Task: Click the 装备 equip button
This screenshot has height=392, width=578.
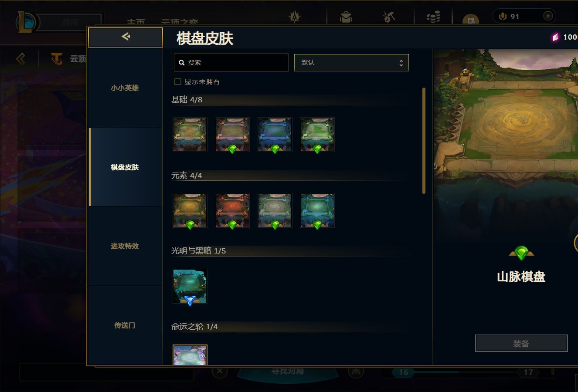Action: click(x=521, y=343)
